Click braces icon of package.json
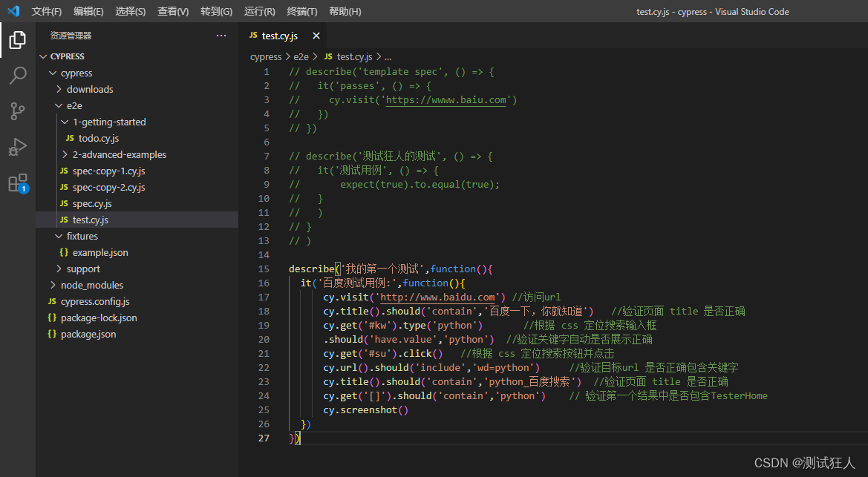Image resolution: width=868 pixels, height=477 pixels. 52,335
